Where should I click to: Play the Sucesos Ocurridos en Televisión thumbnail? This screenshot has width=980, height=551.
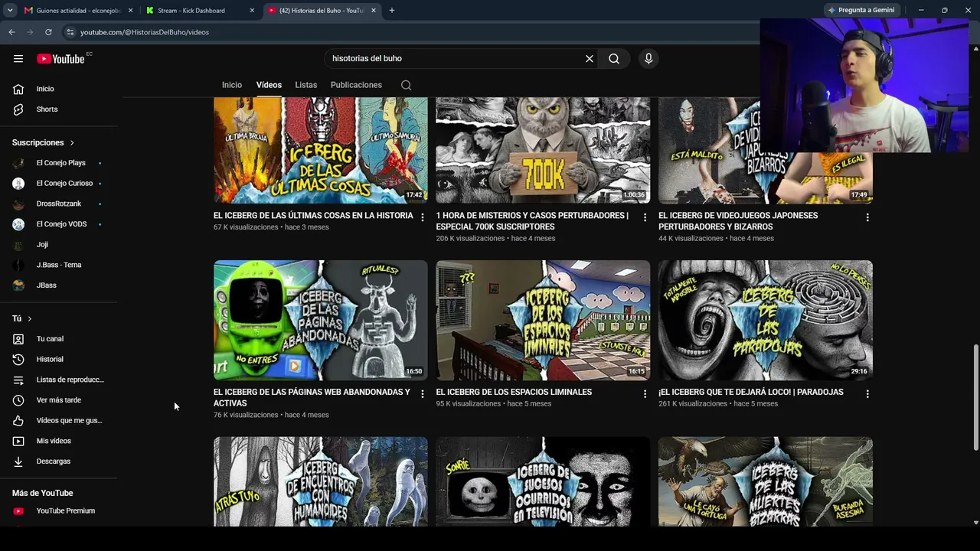[x=543, y=481]
